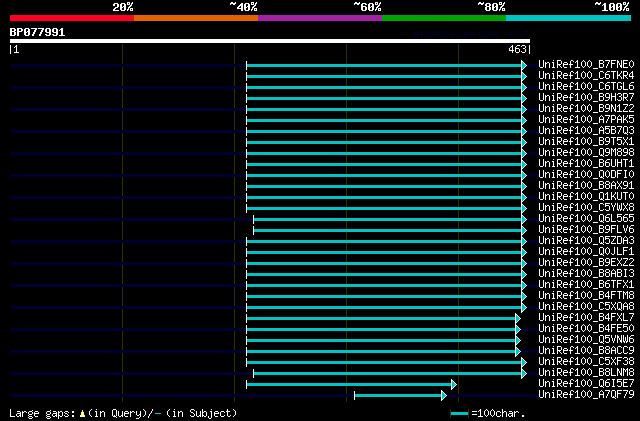Click the red 20% identity legend segment
This screenshot has width=640, height=421.
[72, 18]
